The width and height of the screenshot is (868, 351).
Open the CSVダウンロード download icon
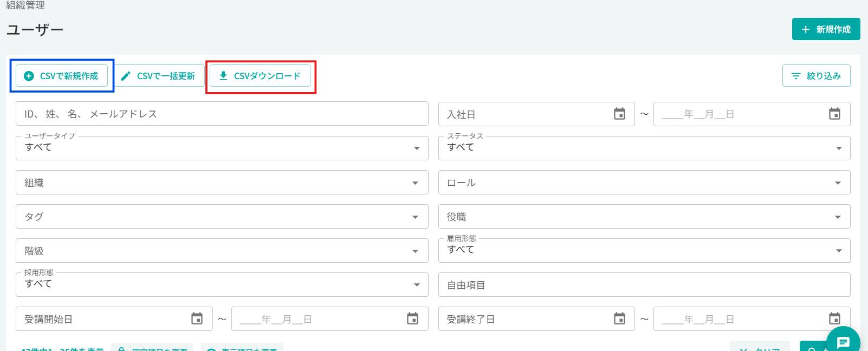[x=223, y=76]
